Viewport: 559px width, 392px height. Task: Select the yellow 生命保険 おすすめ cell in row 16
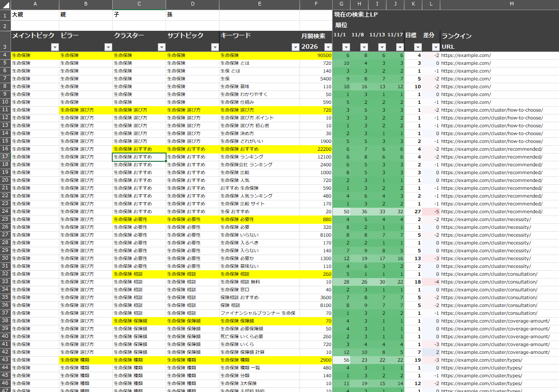point(139,149)
